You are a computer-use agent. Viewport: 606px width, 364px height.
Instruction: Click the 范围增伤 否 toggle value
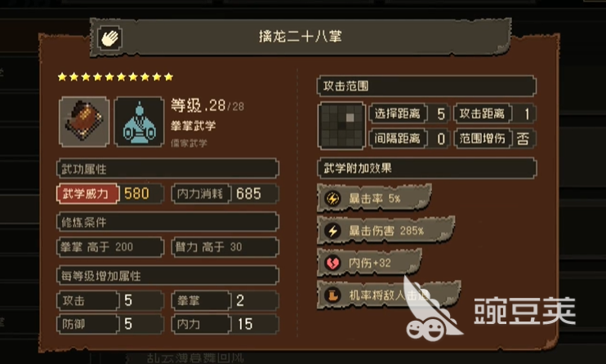pyautogui.click(x=523, y=138)
